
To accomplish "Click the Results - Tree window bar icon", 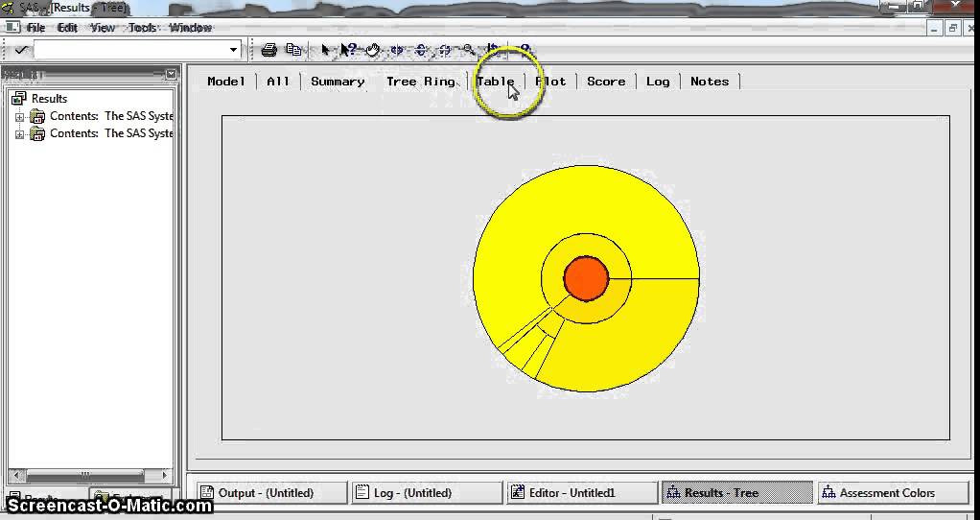I will click(673, 492).
